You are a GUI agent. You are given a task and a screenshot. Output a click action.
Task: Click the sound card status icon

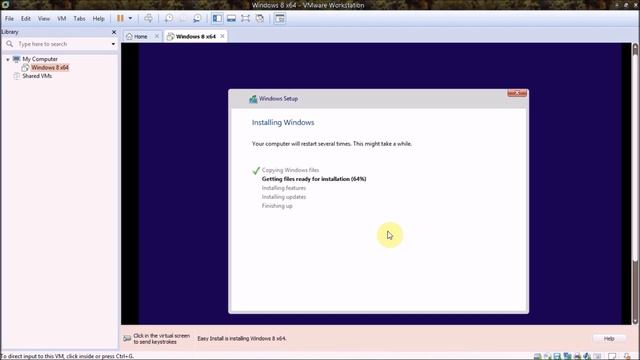pyautogui.click(x=587, y=357)
